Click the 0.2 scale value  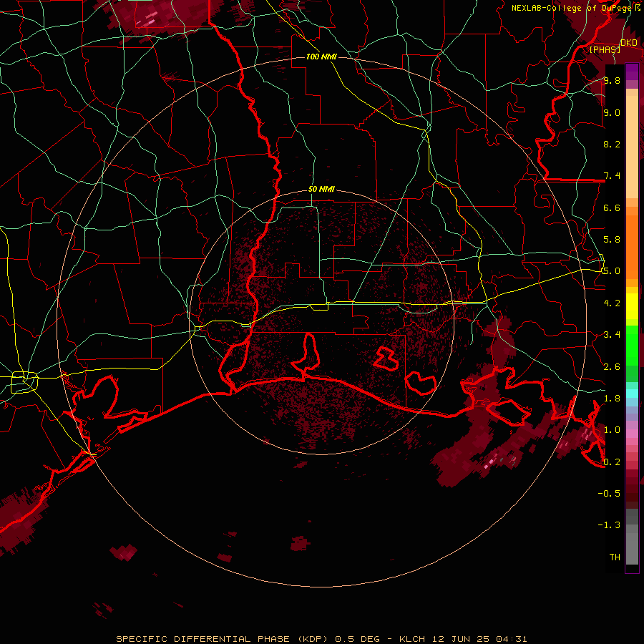point(612,462)
